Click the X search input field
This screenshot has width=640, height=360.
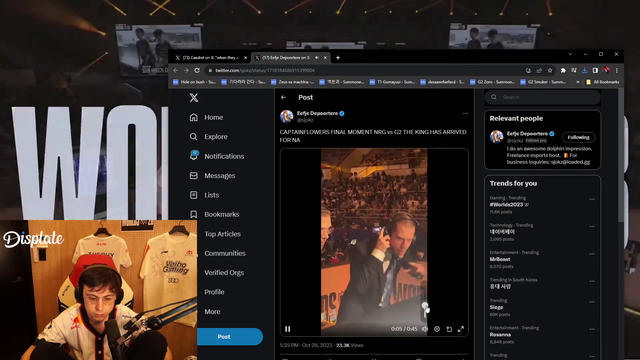pyautogui.click(x=542, y=97)
